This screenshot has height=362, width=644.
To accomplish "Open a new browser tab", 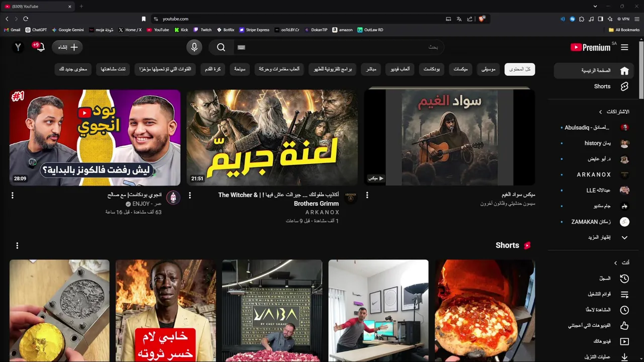I will (82, 6).
